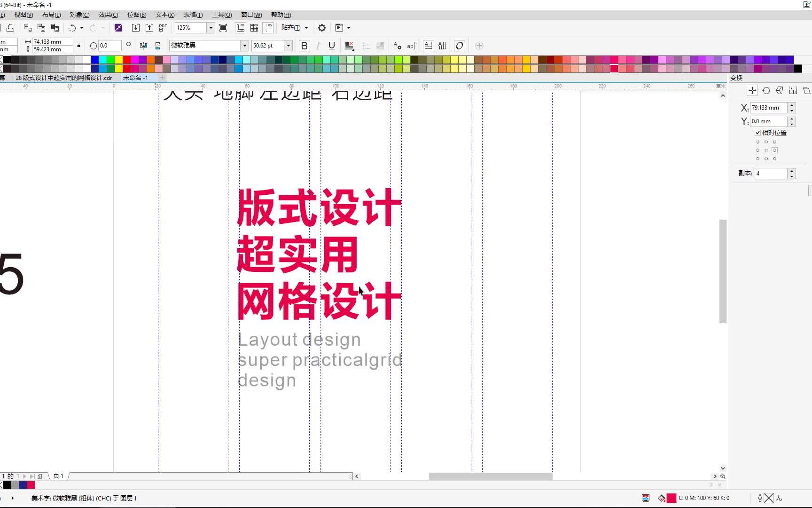Image resolution: width=812 pixels, height=508 pixels.
Task: Set vertical text direction icon
Action: click(x=442, y=46)
